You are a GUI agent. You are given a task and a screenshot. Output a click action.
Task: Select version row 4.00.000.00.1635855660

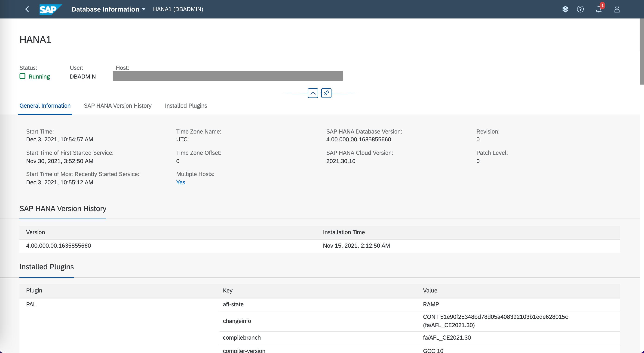click(58, 246)
